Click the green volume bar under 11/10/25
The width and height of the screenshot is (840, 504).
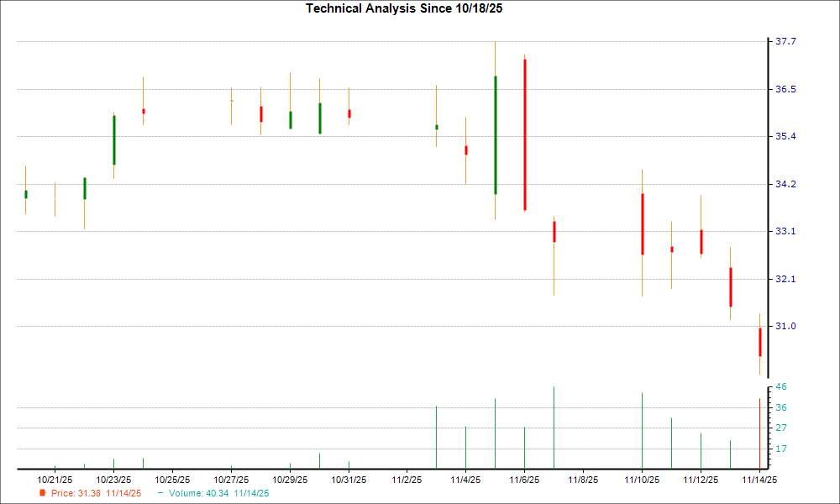tap(642, 428)
